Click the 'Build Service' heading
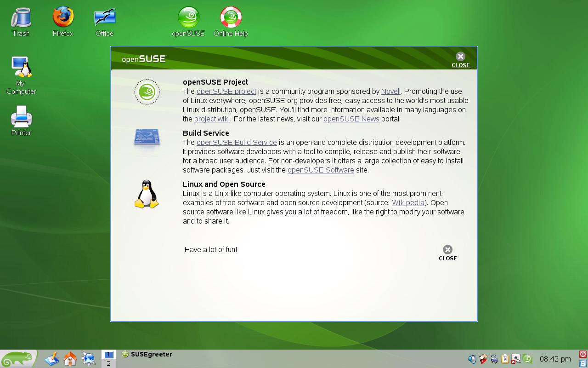Screen dimensions: 588x368 coord(206,133)
